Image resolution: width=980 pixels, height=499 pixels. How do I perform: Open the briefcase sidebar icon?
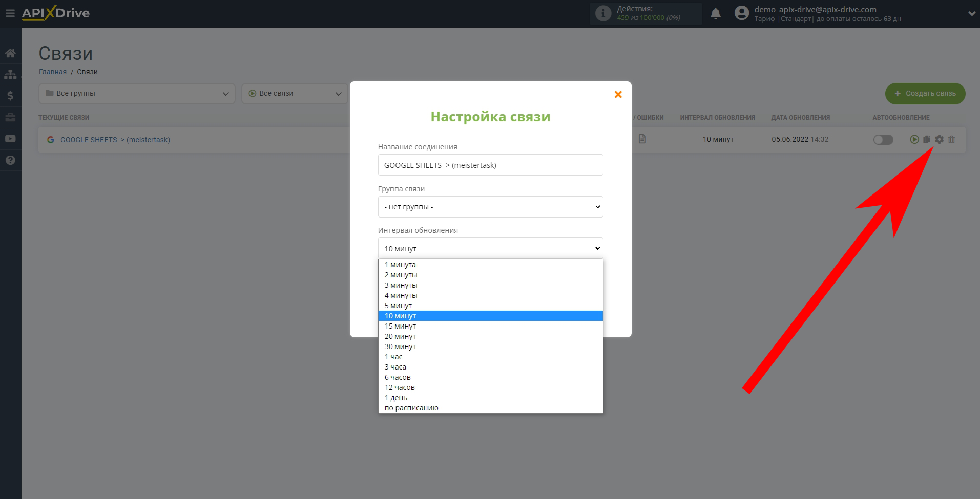coord(10,117)
